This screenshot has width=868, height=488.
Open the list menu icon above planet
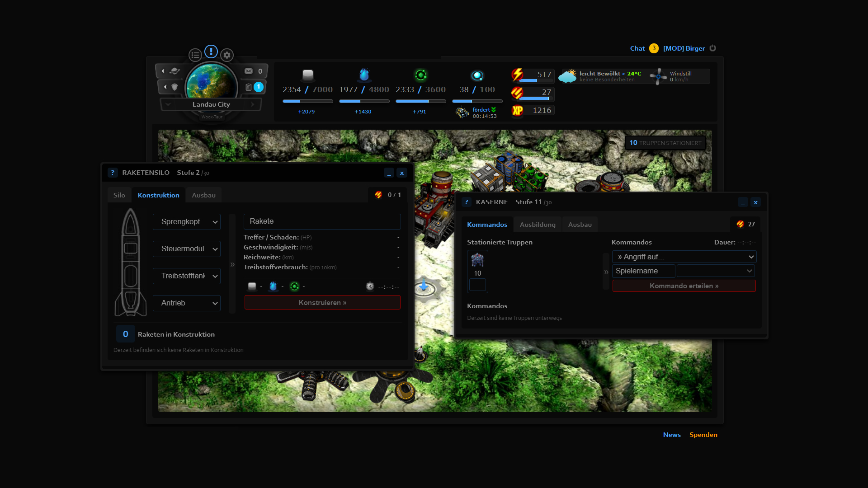coord(195,55)
